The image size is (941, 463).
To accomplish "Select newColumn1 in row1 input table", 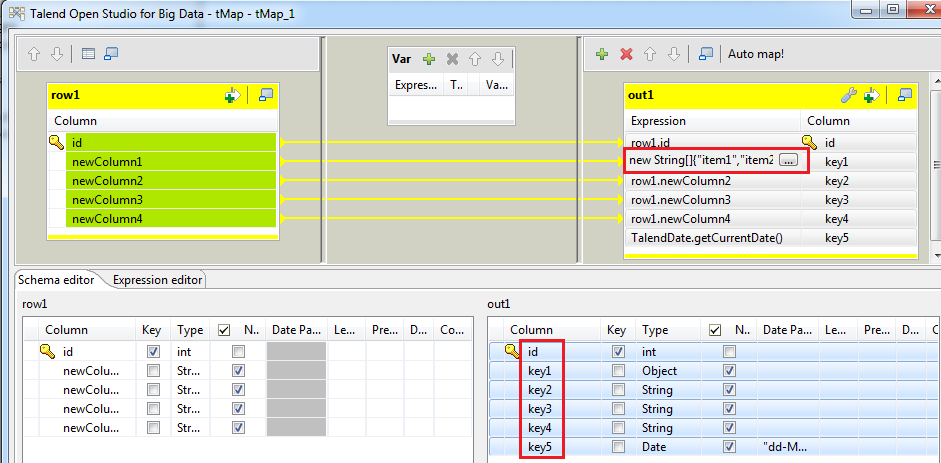I will 171,162.
